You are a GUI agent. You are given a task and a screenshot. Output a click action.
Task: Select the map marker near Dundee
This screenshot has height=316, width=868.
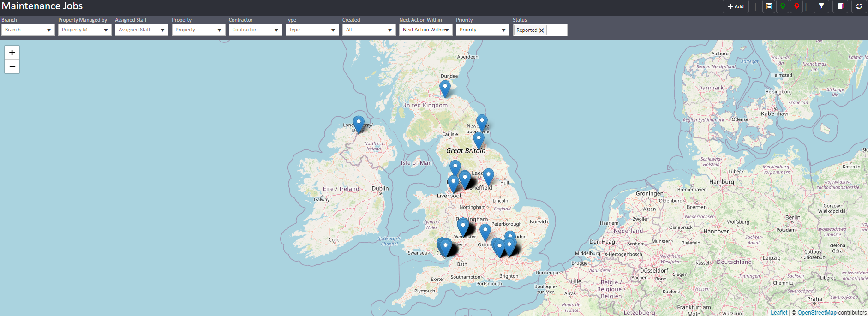pos(445,88)
